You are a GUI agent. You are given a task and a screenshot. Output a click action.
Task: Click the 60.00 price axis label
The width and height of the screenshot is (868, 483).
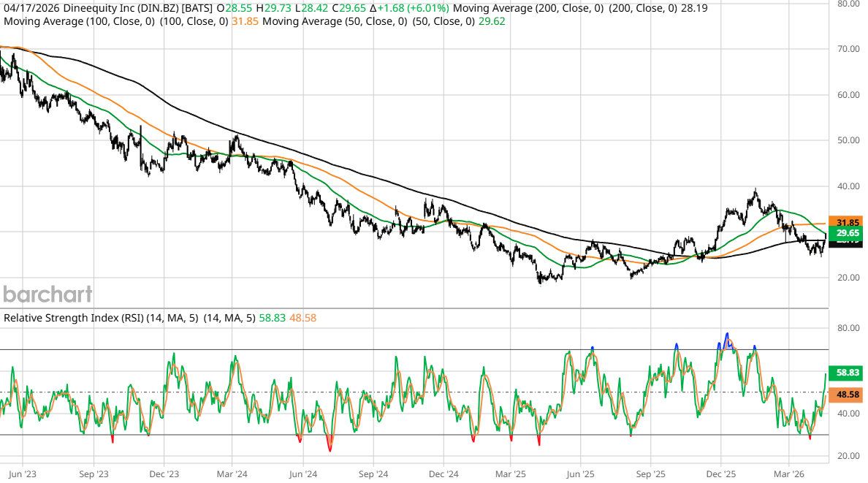(x=848, y=95)
